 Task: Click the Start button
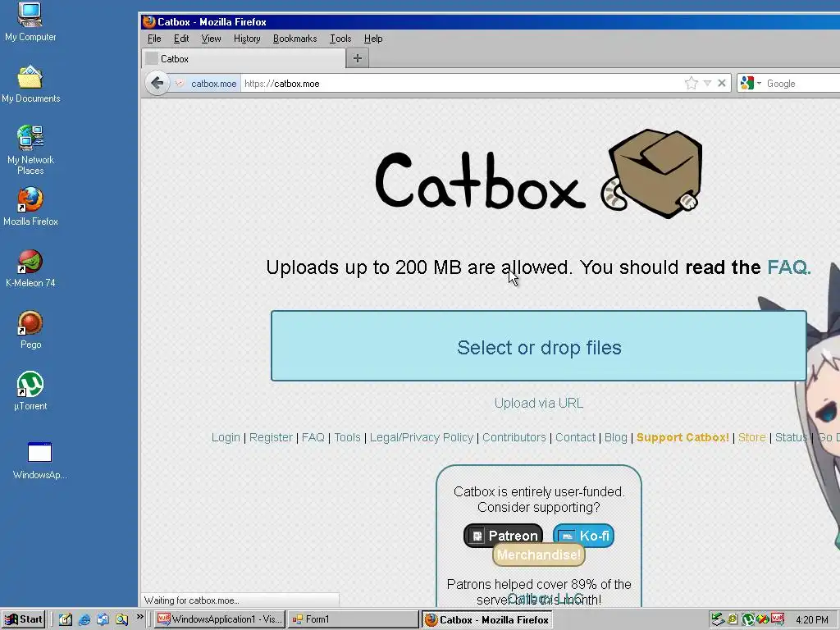(23, 619)
